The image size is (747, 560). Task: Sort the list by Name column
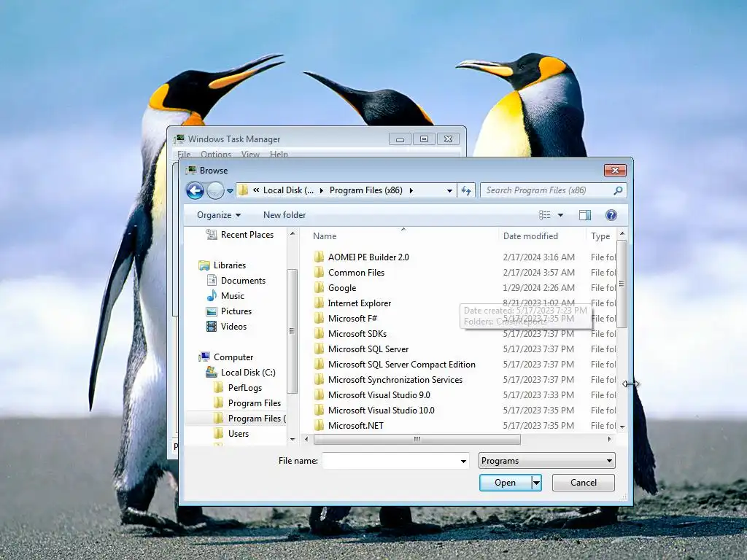tap(325, 236)
